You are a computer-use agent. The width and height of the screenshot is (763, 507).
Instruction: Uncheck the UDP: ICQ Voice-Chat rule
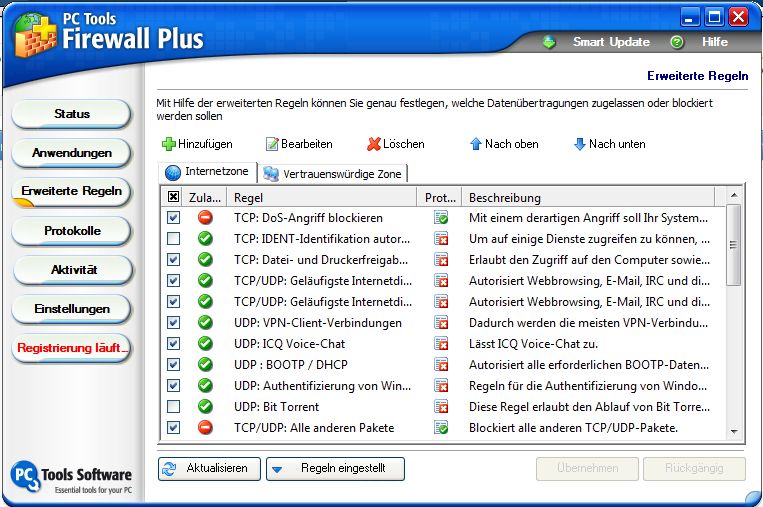click(x=173, y=344)
